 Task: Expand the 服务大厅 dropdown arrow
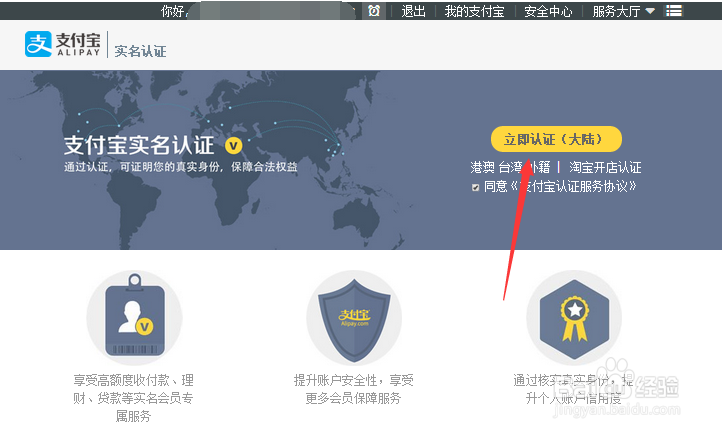coord(650,11)
